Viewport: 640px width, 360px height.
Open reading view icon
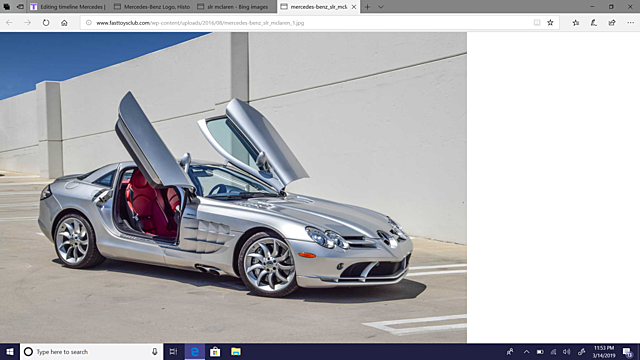(x=537, y=23)
